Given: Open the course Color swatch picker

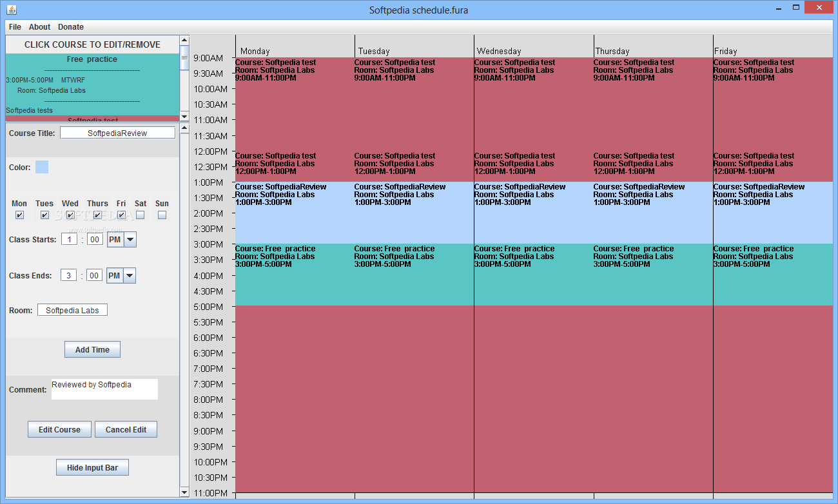Looking at the screenshot, I should [x=42, y=167].
